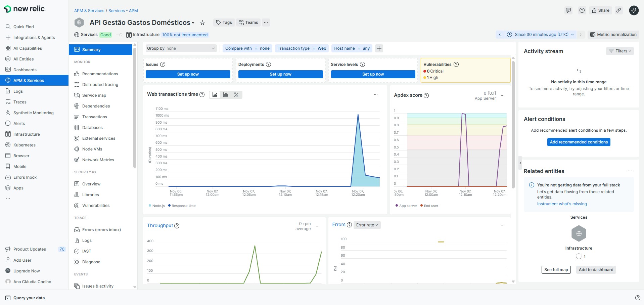
Task: Open the Quick Find search icon
Action: pyautogui.click(x=8, y=27)
